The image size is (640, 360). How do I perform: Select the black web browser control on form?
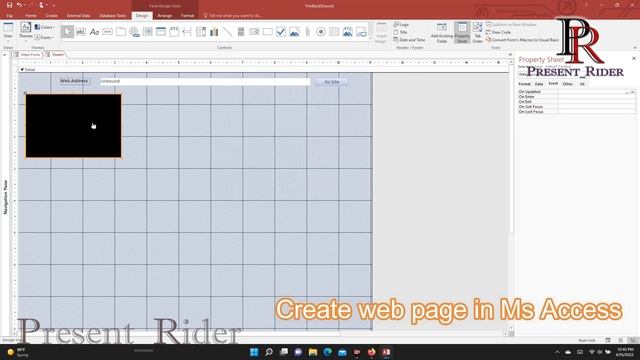(x=73, y=126)
